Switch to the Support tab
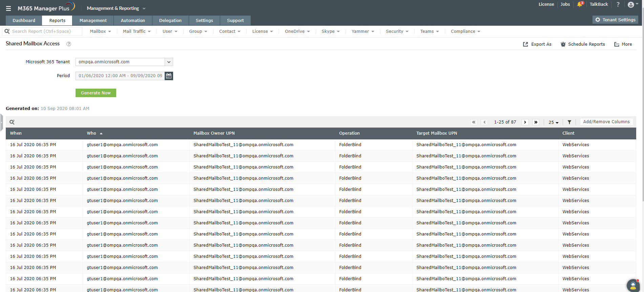644x292 pixels. coord(235,21)
